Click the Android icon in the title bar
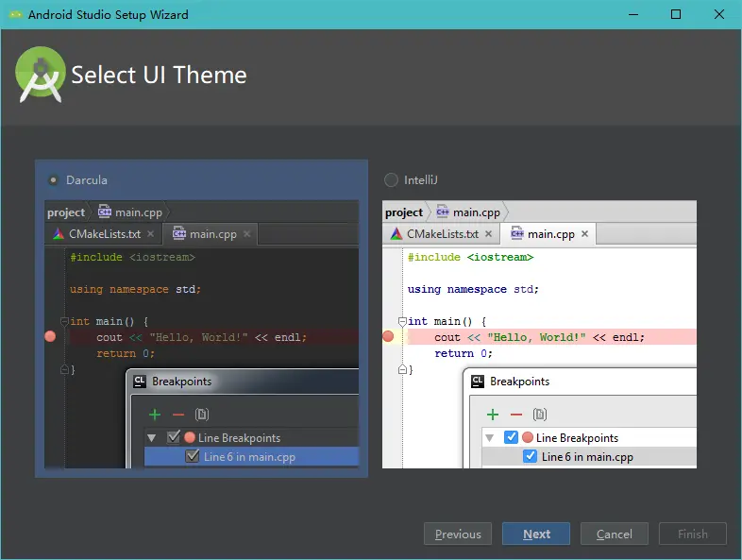This screenshot has width=742, height=560. [16, 15]
